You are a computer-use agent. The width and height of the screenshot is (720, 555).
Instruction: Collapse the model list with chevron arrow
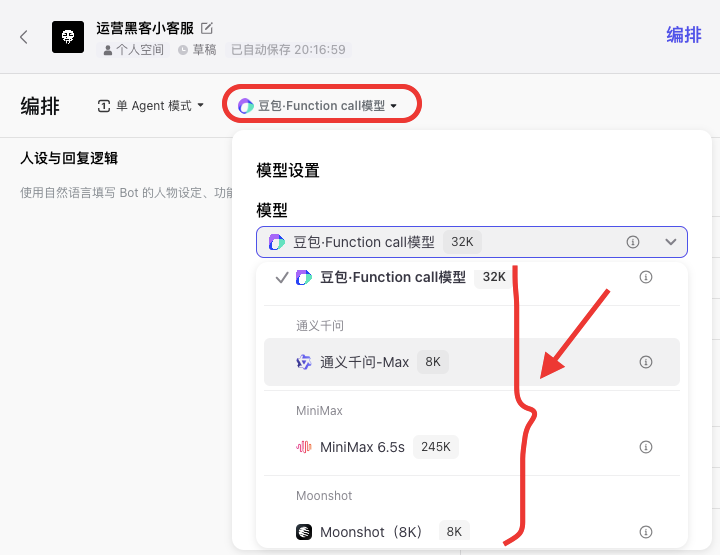671,242
